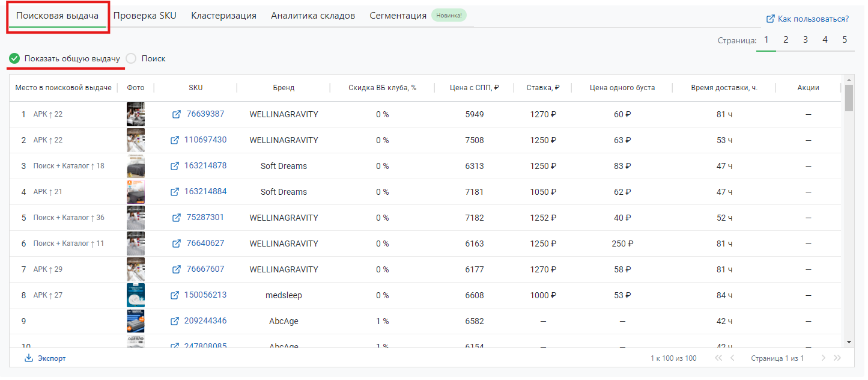868x380 pixels.
Task: Open external link icon for SKU 110697430
Action: [175, 140]
